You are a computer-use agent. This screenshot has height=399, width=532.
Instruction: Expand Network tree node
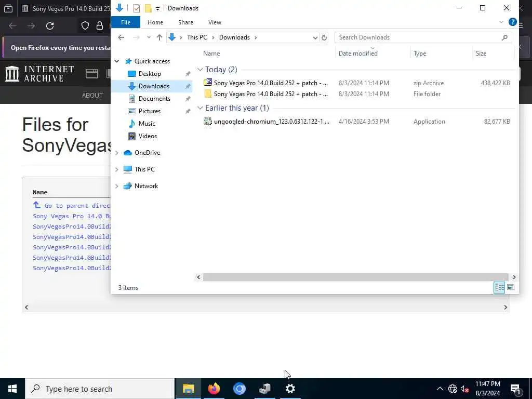click(117, 186)
